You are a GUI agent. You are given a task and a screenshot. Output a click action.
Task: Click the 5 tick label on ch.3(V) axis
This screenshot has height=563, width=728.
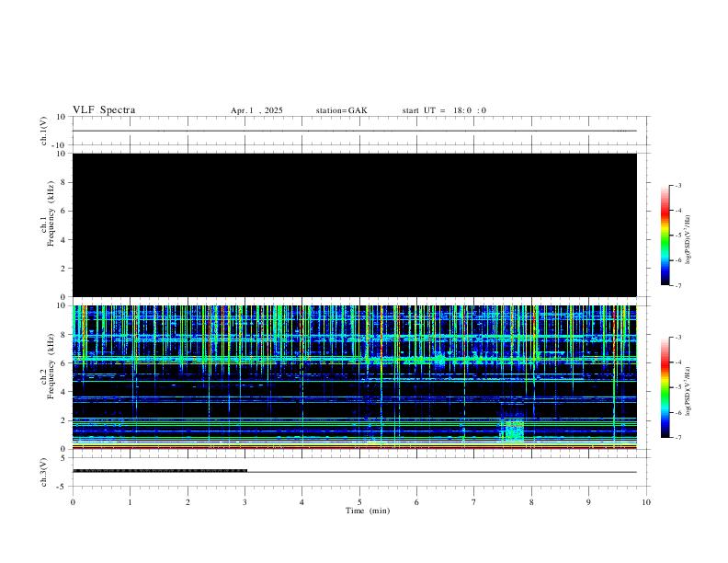coord(64,458)
